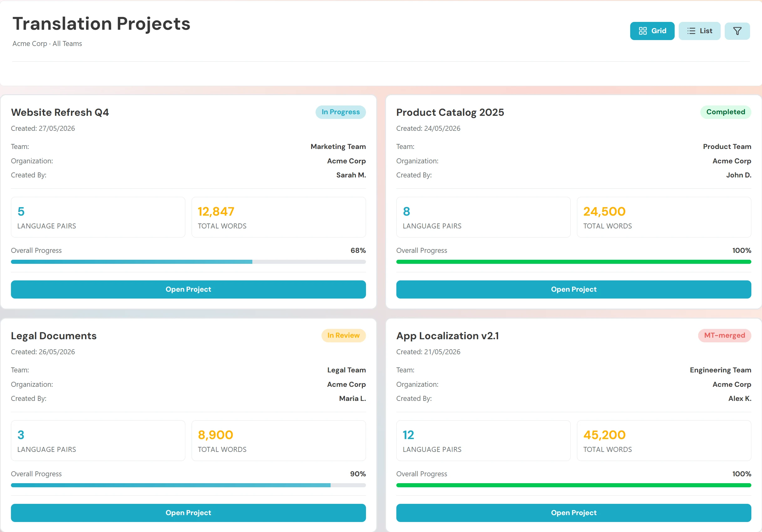
Task: Click the 45,200 total words value
Action: pos(604,435)
